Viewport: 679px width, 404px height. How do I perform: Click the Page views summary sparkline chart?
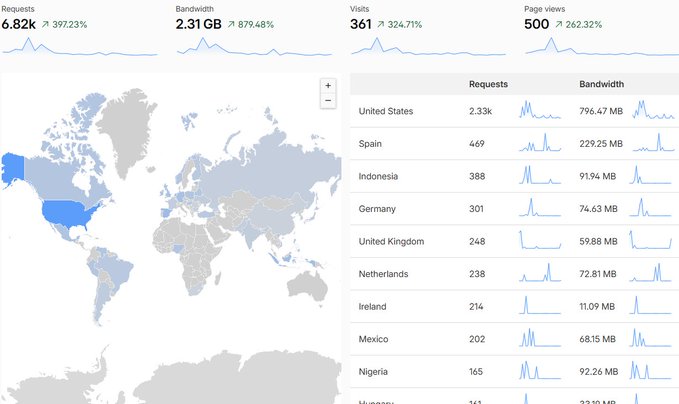pos(602,46)
